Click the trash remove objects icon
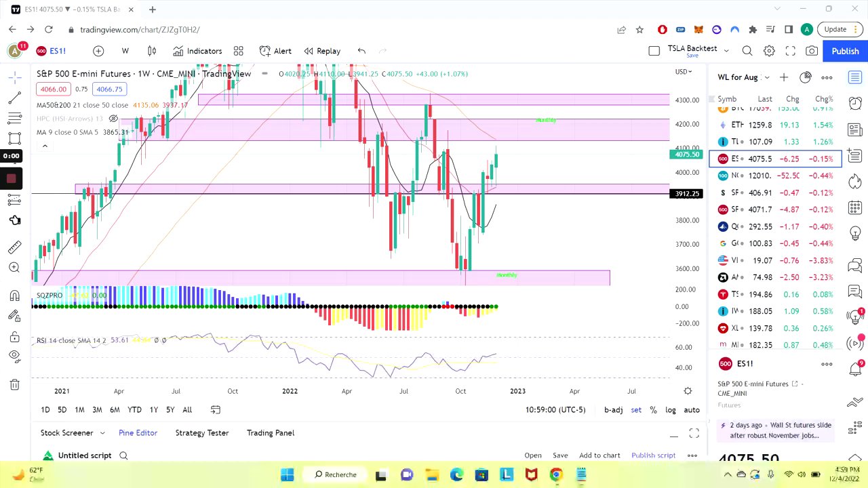Screen dimensions: 868x488 [x=14, y=384]
